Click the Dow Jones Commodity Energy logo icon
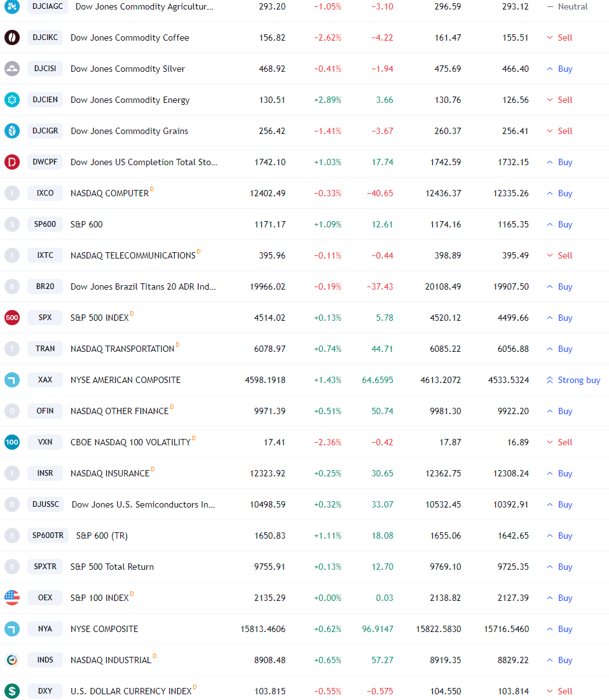The image size is (609, 700). pos(12,100)
